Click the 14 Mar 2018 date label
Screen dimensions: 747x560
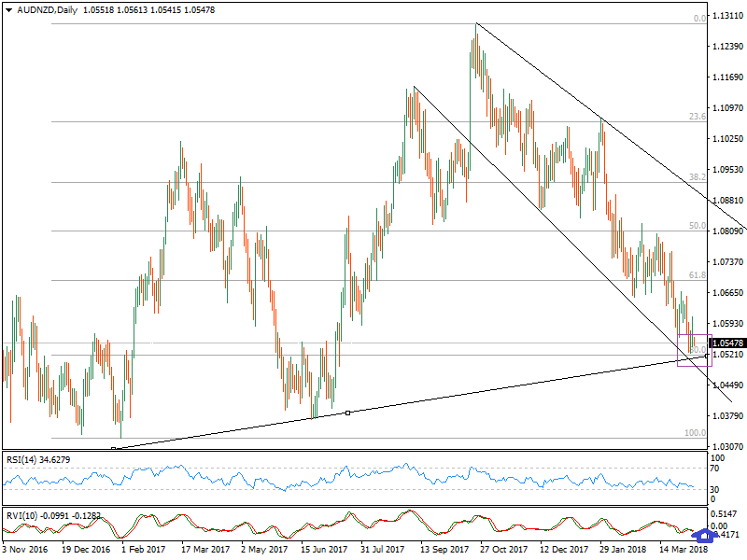click(x=684, y=550)
